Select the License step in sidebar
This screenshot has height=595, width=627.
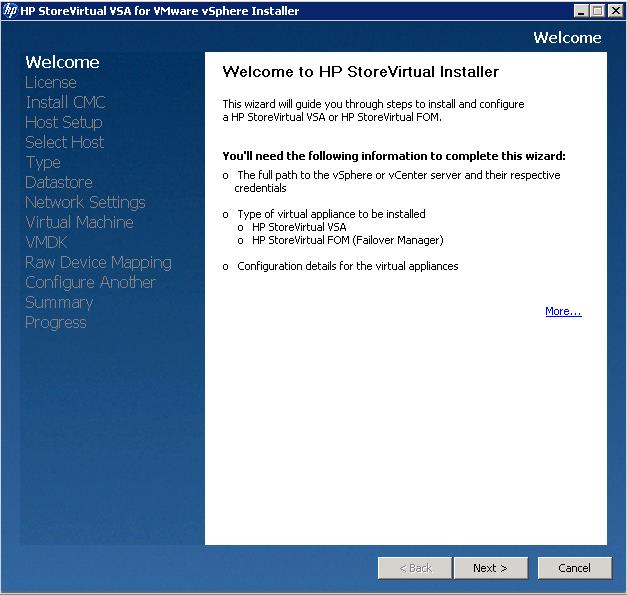click(x=51, y=82)
